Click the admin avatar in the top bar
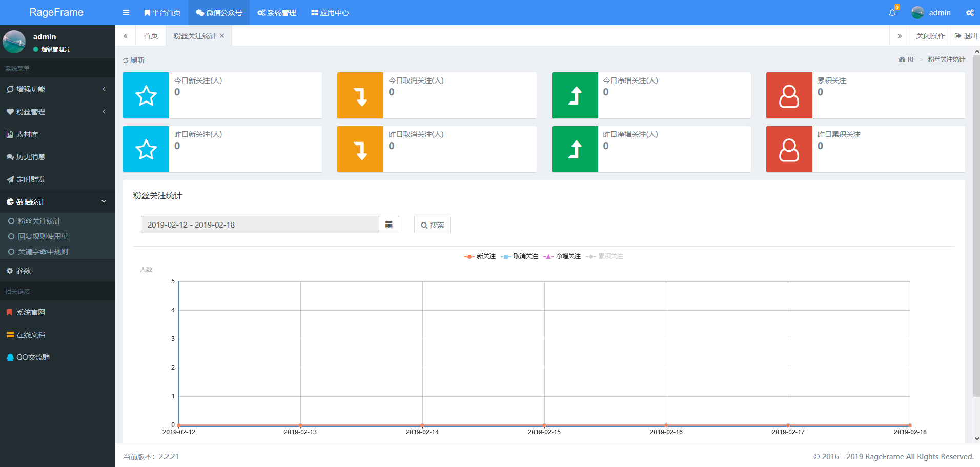 [x=917, y=13]
